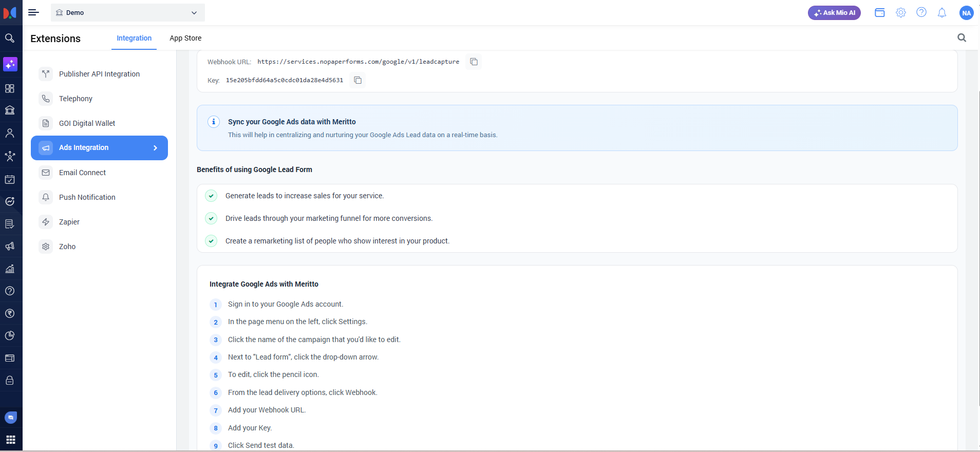Expand the Ads Integration chevron arrow
The height and width of the screenshot is (452, 980).
coord(155,148)
